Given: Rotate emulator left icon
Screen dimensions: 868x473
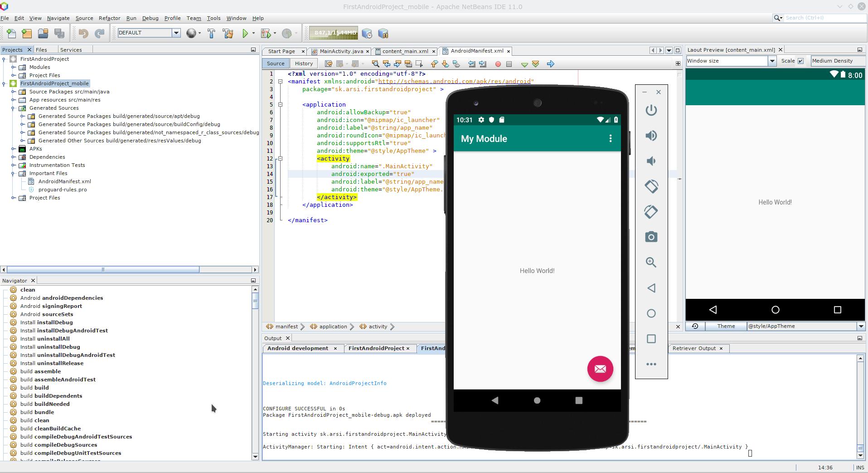Looking at the screenshot, I should 651,186.
